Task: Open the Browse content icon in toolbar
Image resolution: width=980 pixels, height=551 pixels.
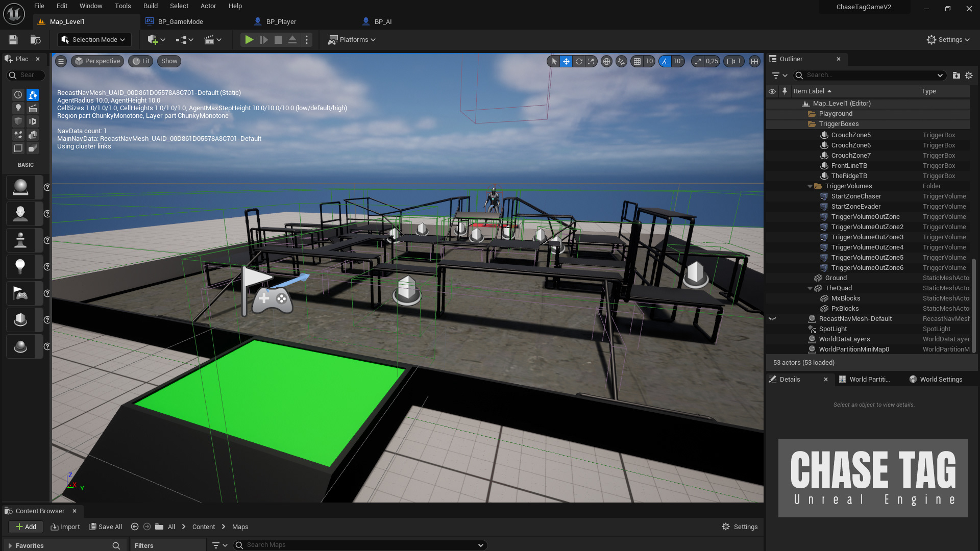Action: click(x=35, y=40)
